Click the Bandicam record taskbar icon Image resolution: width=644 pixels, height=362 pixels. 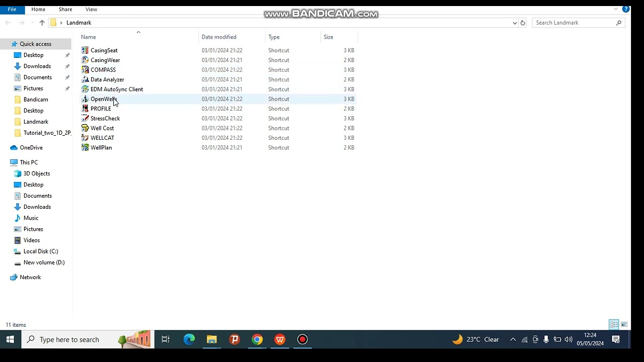pos(302,339)
